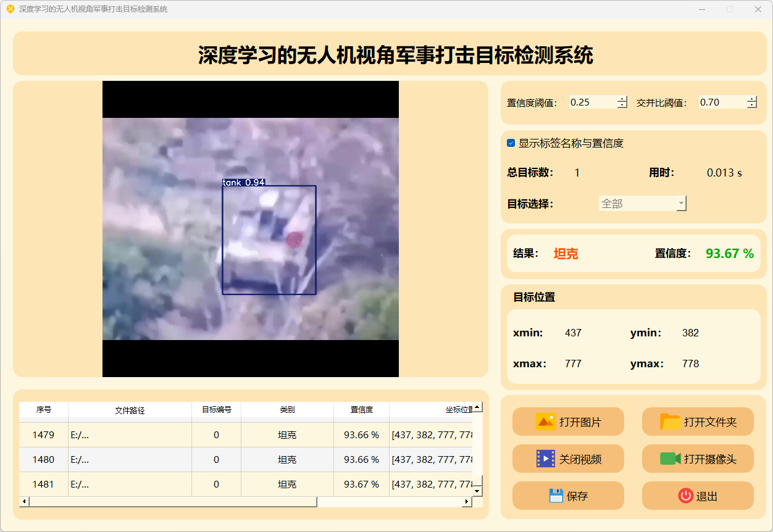Click the horizontal scrollbar left arrow
Viewport: 773px width, 532px height.
click(24, 502)
